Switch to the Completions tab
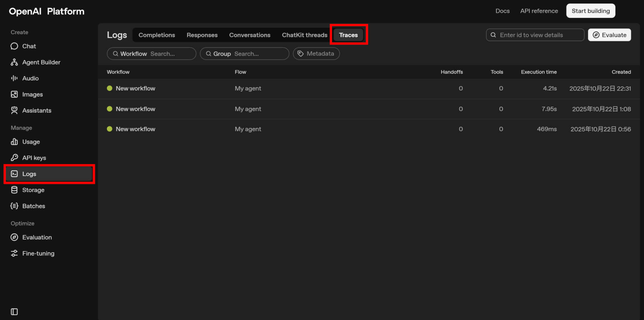This screenshot has height=320, width=644. pyautogui.click(x=157, y=35)
